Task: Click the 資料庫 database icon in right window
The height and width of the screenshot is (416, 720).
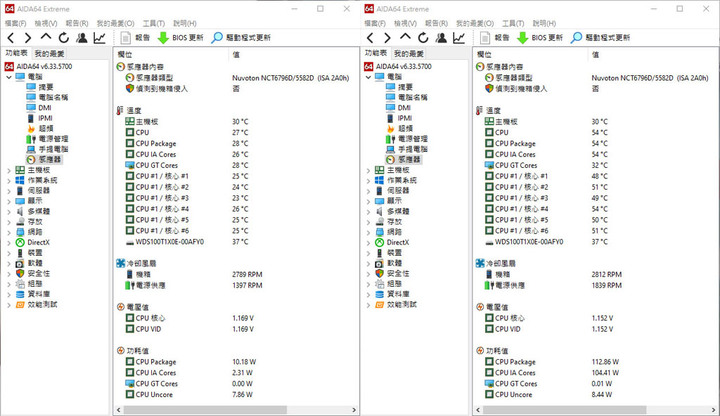Action: coord(379,294)
